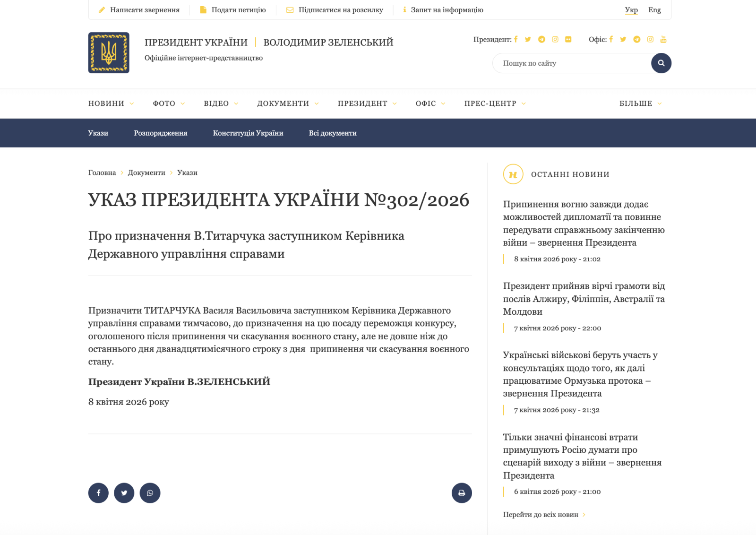Open the БІЛЬШЕ dropdown menu
This screenshot has width=756, height=535.
click(x=640, y=104)
